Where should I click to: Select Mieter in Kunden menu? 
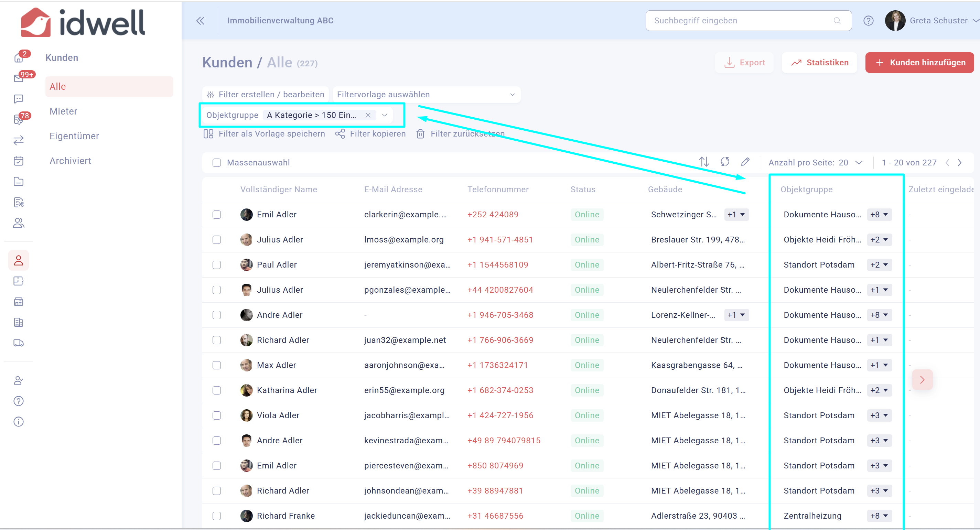64,111
